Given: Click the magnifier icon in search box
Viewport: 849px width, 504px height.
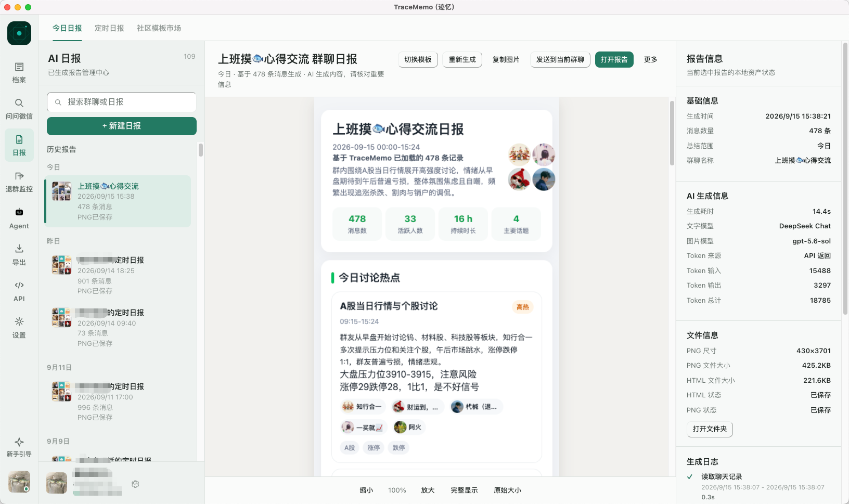Looking at the screenshot, I should [58, 102].
